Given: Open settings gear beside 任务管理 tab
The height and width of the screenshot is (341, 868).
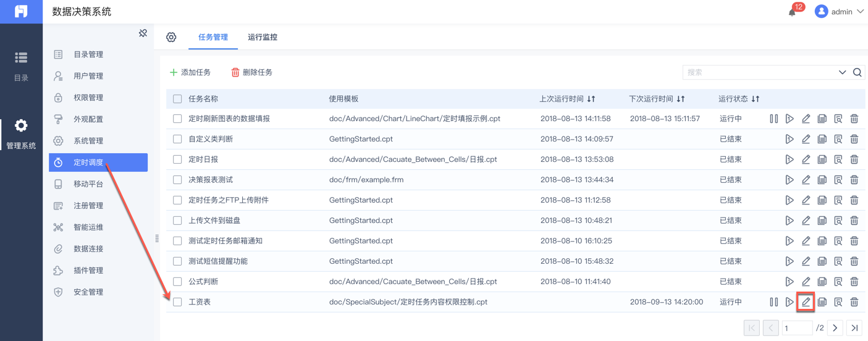Looking at the screenshot, I should 171,37.
